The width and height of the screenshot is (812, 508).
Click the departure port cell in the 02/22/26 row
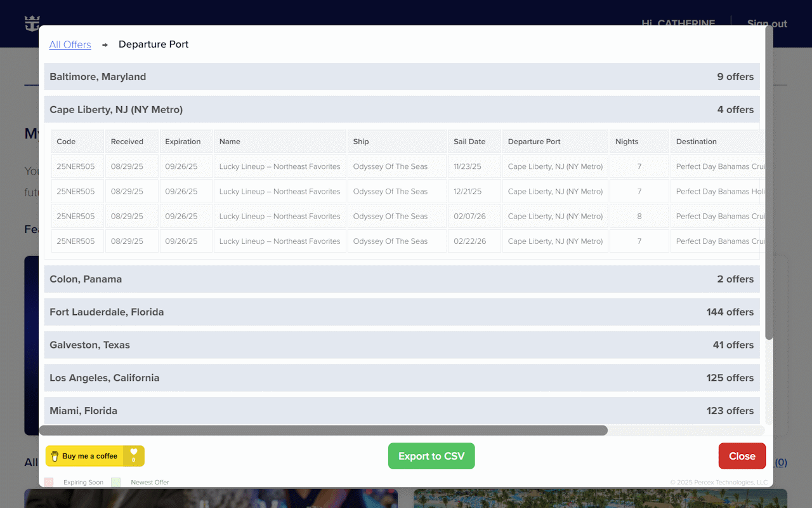(555, 241)
